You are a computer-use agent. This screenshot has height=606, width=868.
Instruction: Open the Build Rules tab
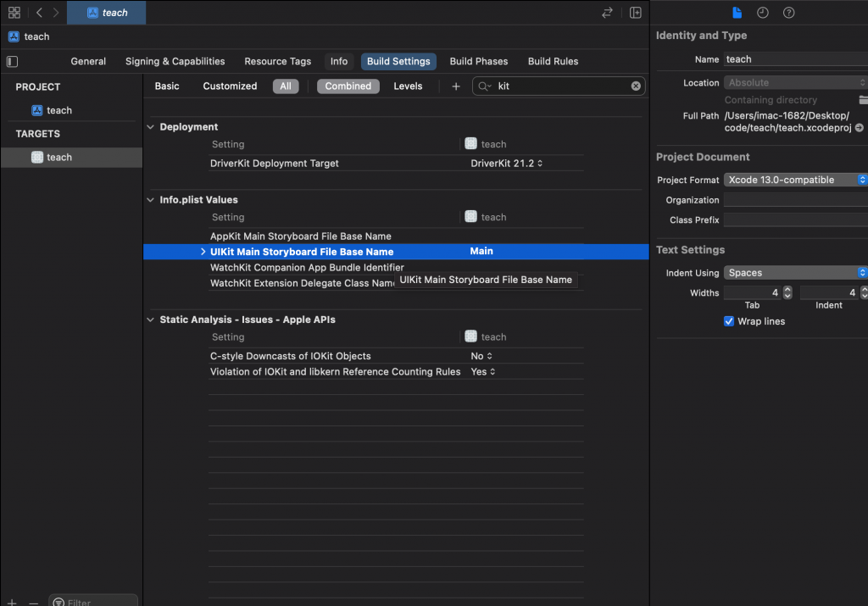pos(553,61)
